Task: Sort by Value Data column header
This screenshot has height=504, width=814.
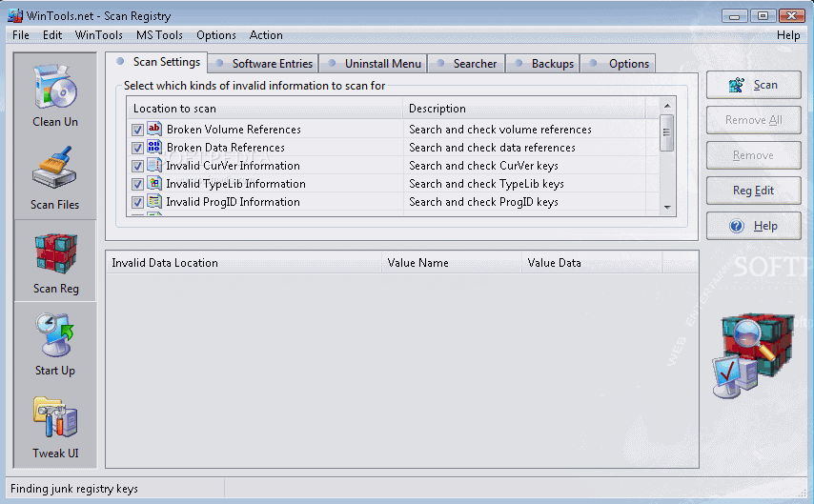Action: (592, 263)
